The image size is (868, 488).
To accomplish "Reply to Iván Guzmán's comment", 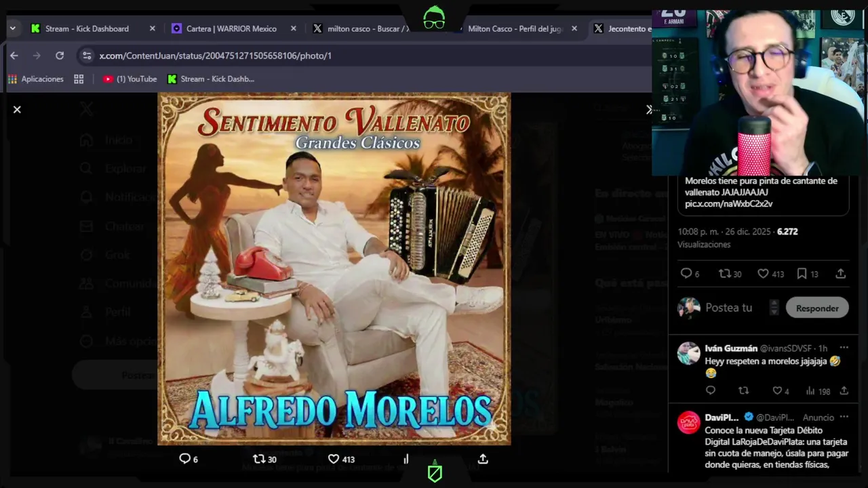I will tap(711, 391).
